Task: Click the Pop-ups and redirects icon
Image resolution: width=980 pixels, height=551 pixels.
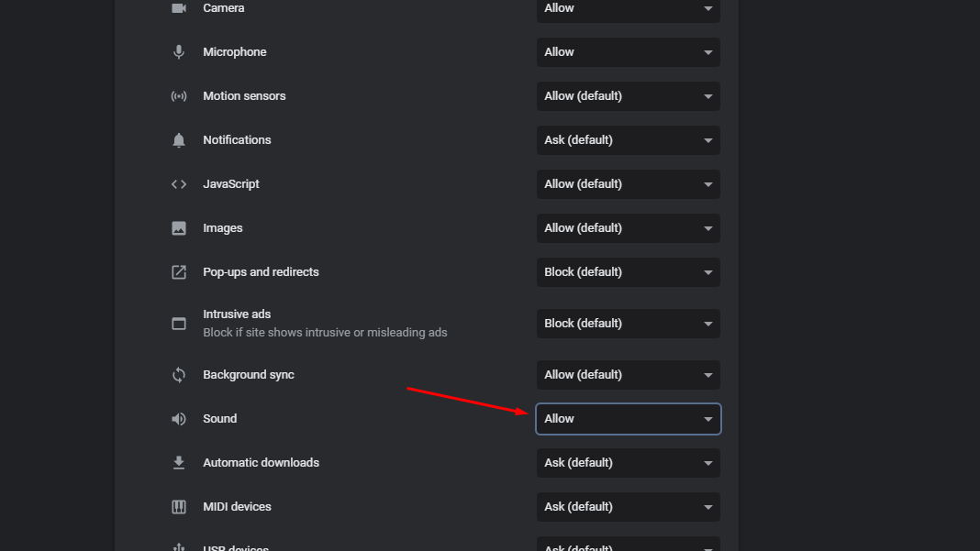Action: pyautogui.click(x=179, y=272)
